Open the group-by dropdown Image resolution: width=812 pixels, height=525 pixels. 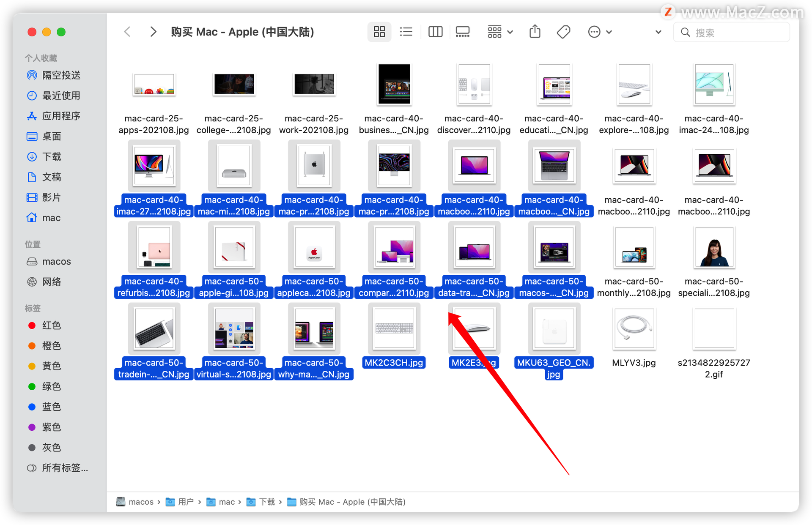tap(500, 32)
